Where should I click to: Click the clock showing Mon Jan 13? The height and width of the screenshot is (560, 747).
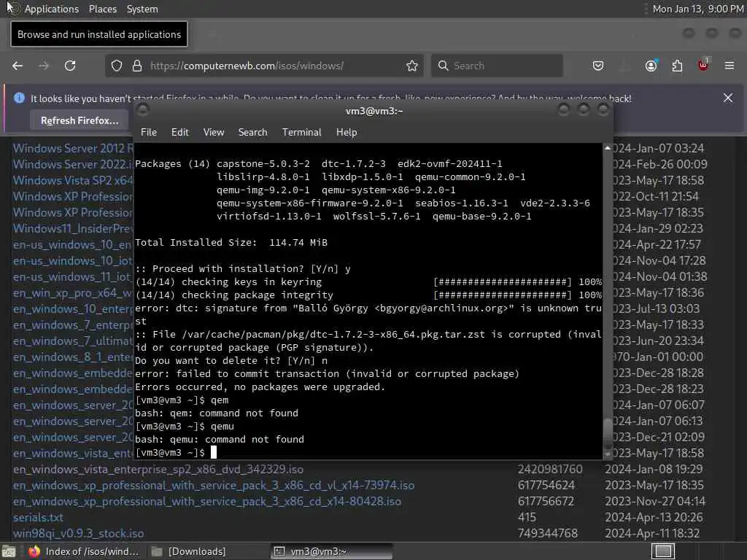tap(697, 9)
